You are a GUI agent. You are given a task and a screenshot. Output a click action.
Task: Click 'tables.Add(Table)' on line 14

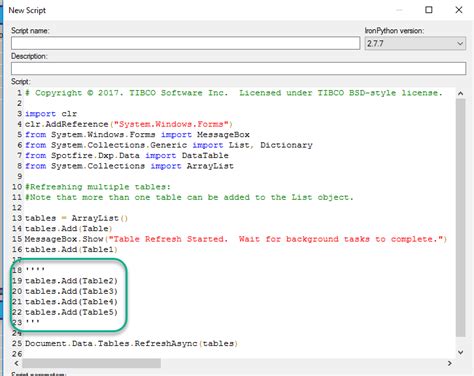pyautogui.click(x=69, y=229)
